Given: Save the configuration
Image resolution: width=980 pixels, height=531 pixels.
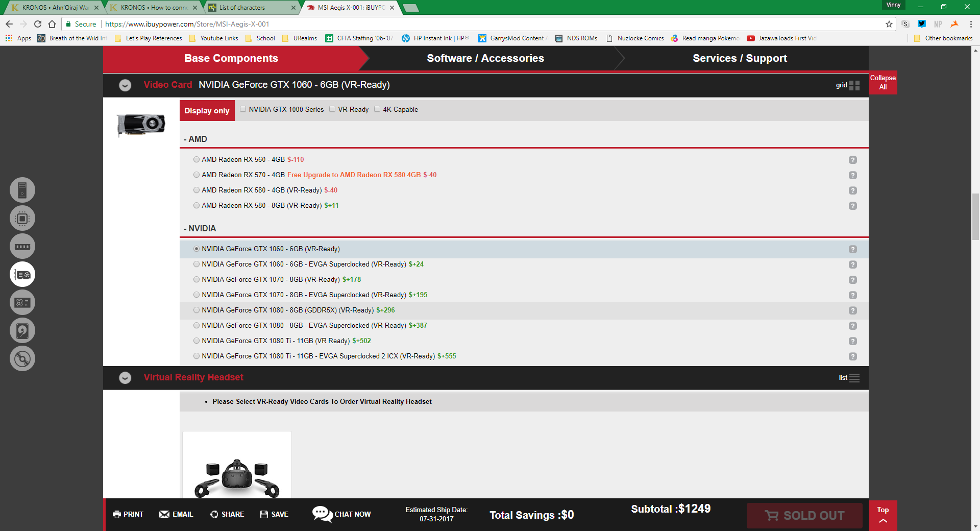Looking at the screenshot, I should coord(274,514).
